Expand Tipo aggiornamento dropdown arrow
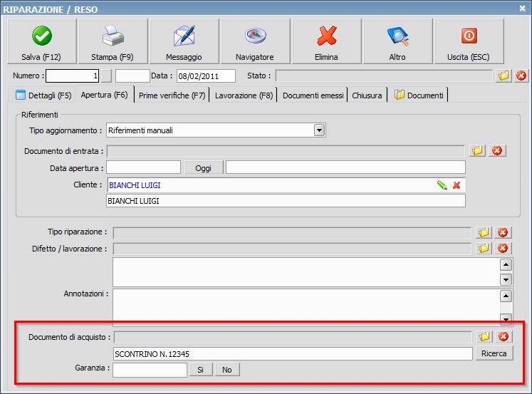Screen dimensions: 532x394 pos(319,130)
